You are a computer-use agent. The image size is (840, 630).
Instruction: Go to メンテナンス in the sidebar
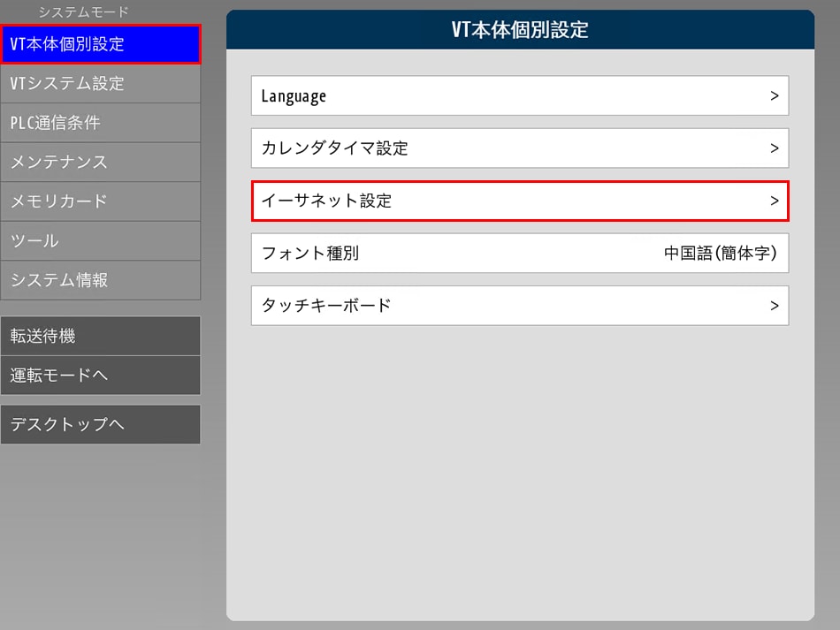coord(100,162)
